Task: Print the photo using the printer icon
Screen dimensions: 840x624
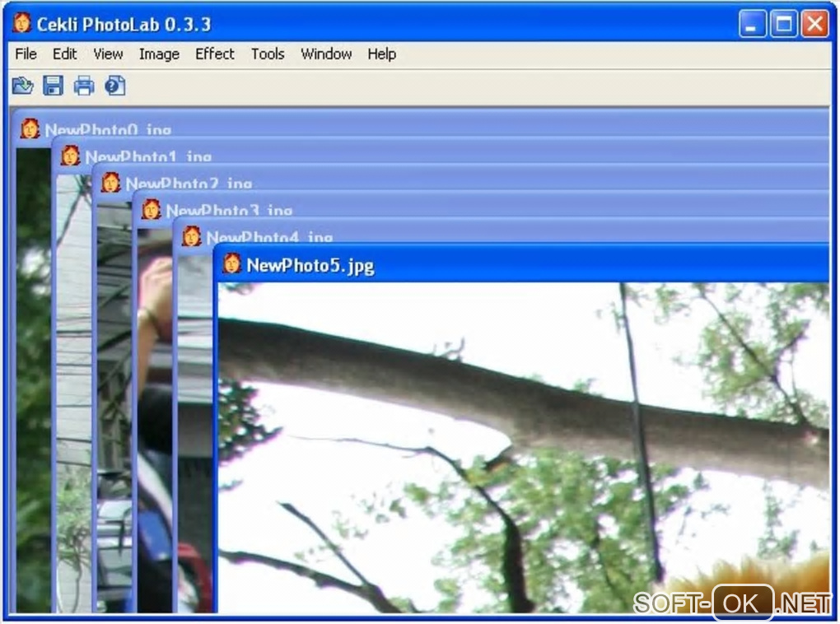Action: click(83, 86)
